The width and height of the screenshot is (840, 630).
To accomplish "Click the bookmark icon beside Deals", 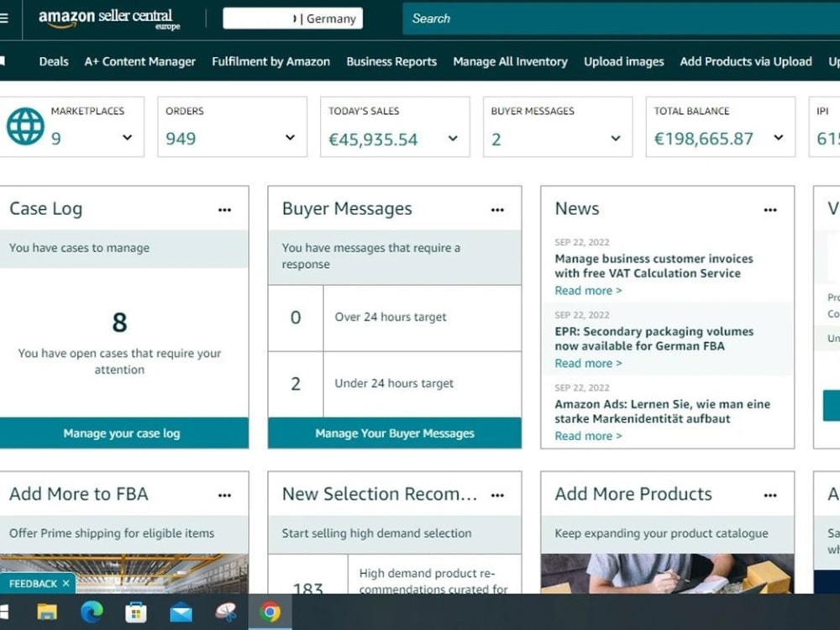I will pyautogui.click(x=3, y=61).
